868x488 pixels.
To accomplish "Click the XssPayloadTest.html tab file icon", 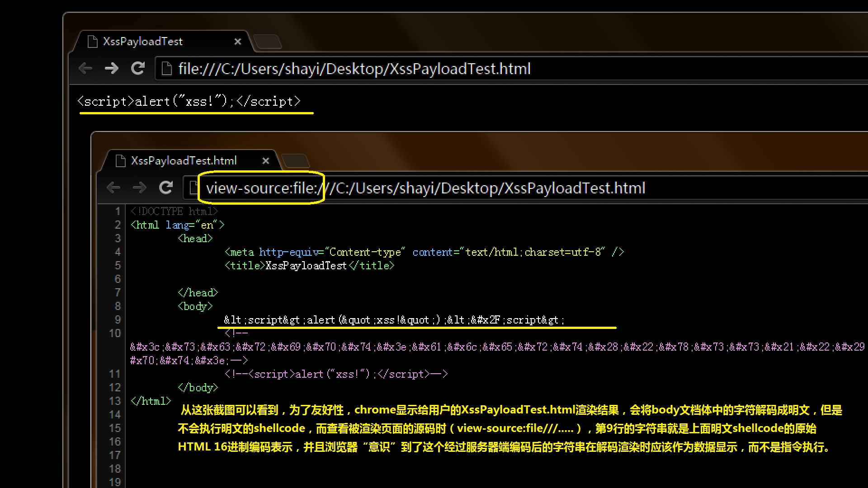I will [x=121, y=161].
